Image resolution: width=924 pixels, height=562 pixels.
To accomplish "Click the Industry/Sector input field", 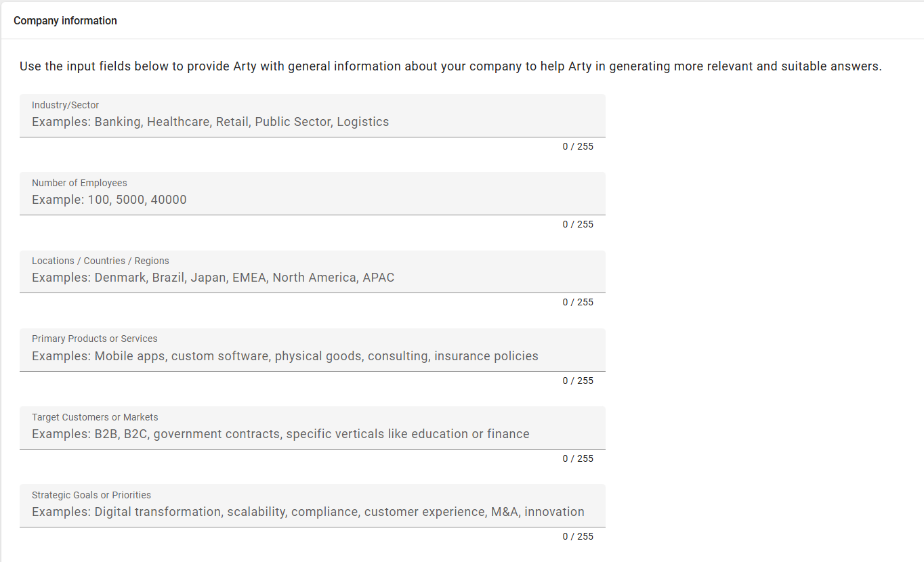I will pyautogui.click(x=312, y=122).
